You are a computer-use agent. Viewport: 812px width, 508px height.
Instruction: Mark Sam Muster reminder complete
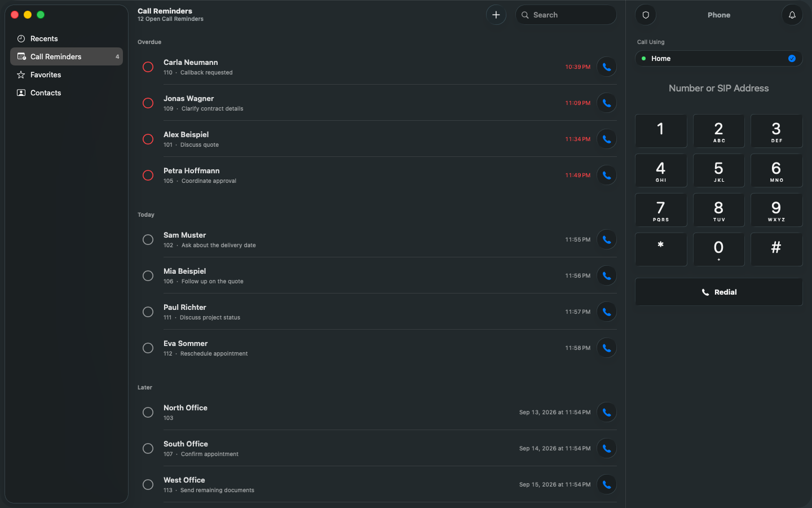coord(148,239)
